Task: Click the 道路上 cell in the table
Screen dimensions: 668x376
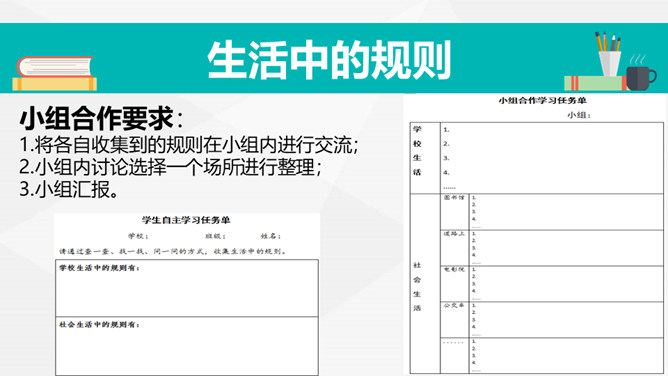Action: coord(455,248)
